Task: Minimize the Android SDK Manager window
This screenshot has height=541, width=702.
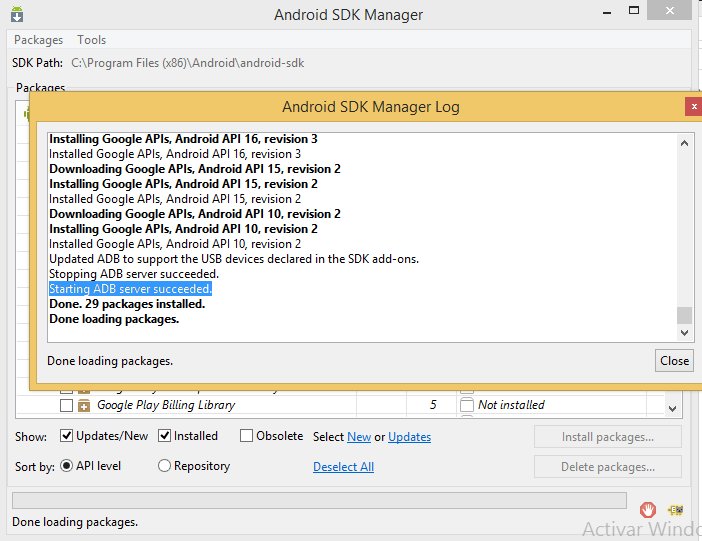Action: pos(607,11)
